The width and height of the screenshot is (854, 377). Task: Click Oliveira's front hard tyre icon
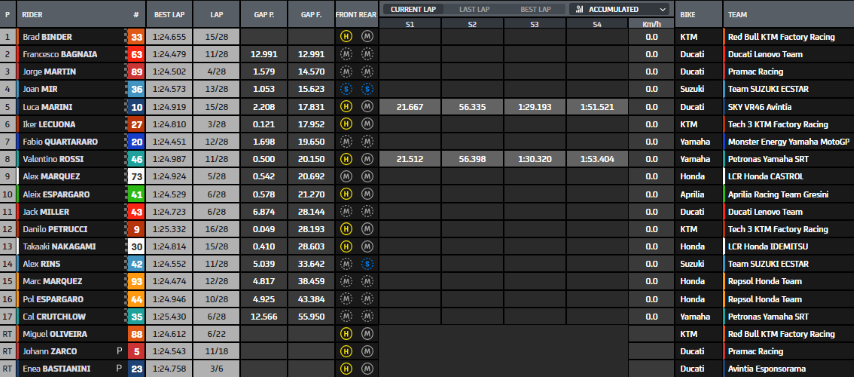[x=345, y=334]
